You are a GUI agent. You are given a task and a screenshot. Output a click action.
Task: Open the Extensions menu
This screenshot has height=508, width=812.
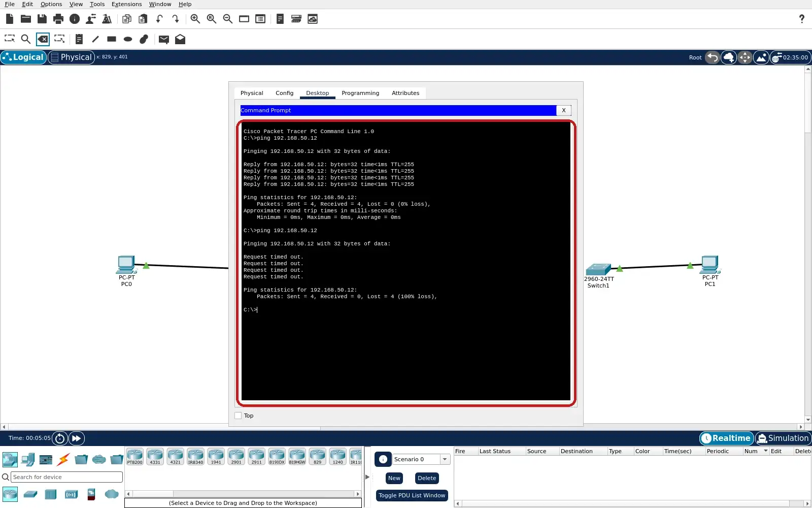click(x=126, y=4)
